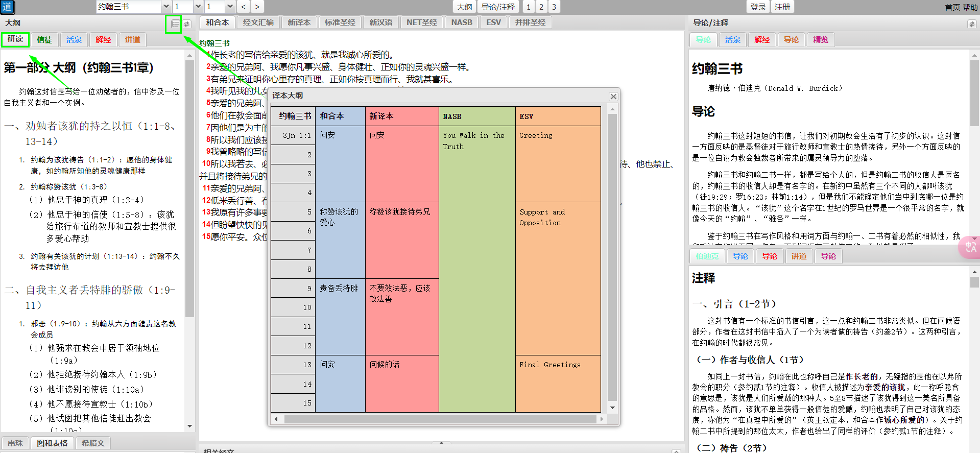The width and height of the screenshot is (980, 453).
Task: Click the refresh icon in 导论/注释 panel header
Action: click(971, 24)
